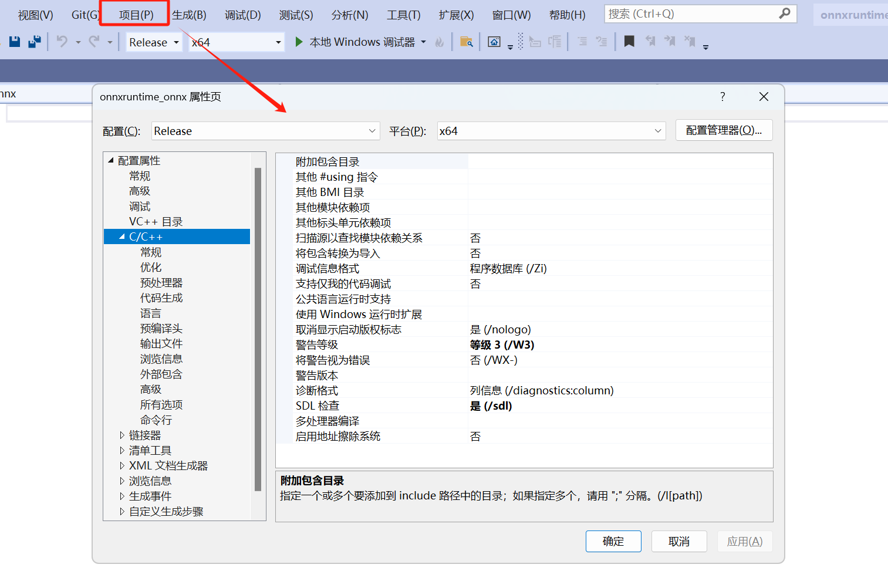Open the Undo history dropdown arrow
The height and width of the screenshot is (588, 888).
tap(77, 42)
